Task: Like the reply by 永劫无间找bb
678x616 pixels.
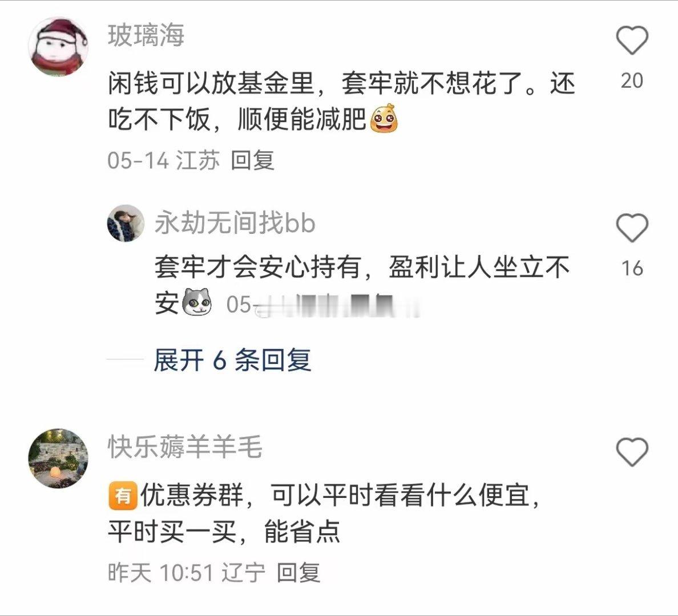Action: coord(632,228)
